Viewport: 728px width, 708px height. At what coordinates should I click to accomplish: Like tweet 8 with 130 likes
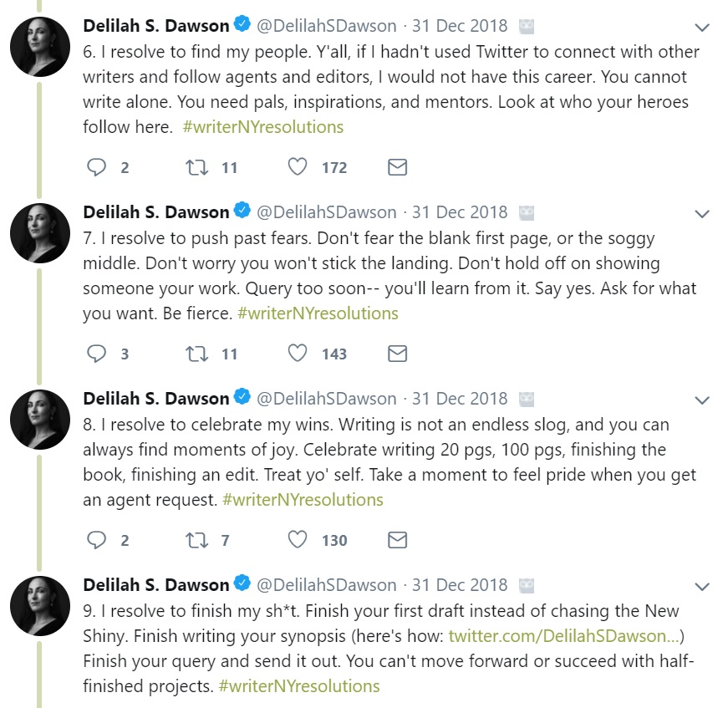[298, 540]
